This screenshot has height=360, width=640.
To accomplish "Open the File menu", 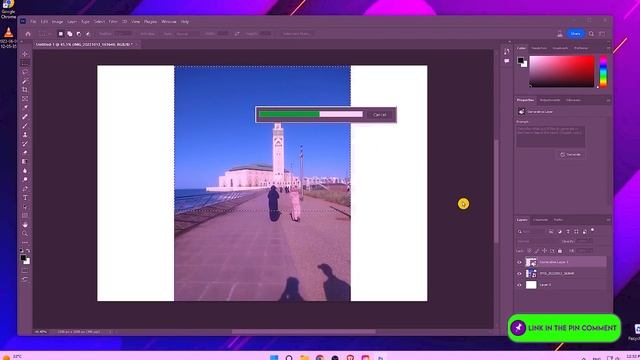I will click(x=33, y=22).
